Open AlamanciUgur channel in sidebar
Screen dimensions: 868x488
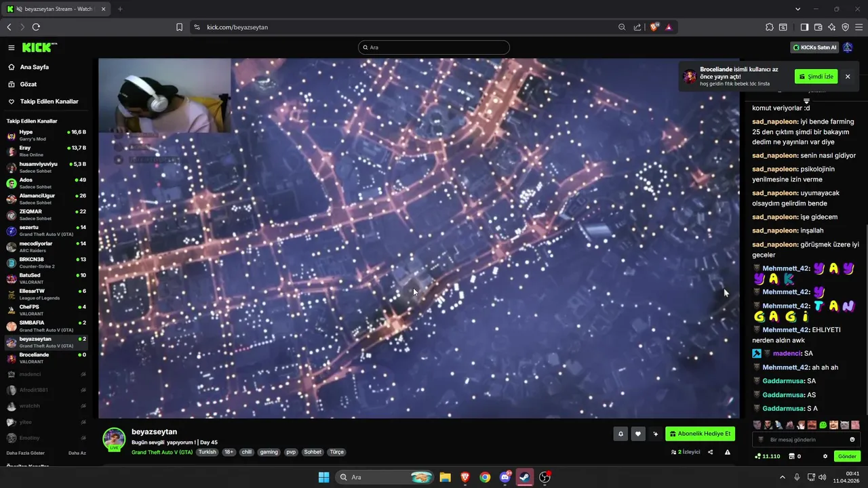tap(46, 199)
